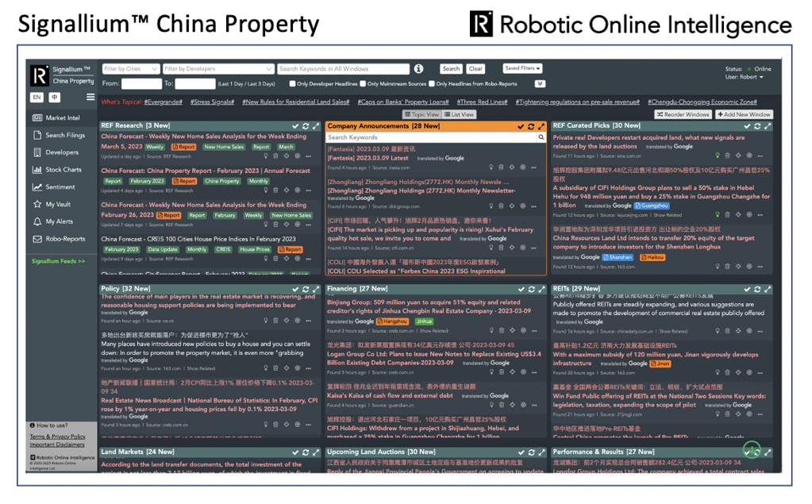Refresh the Policy window
Screen dimensions: 812x504
click(306, 289)
